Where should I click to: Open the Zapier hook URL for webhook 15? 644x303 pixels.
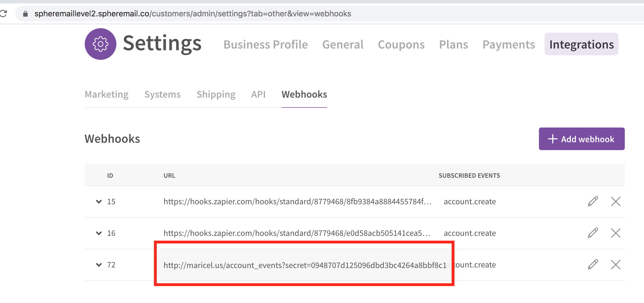[297, 201]
